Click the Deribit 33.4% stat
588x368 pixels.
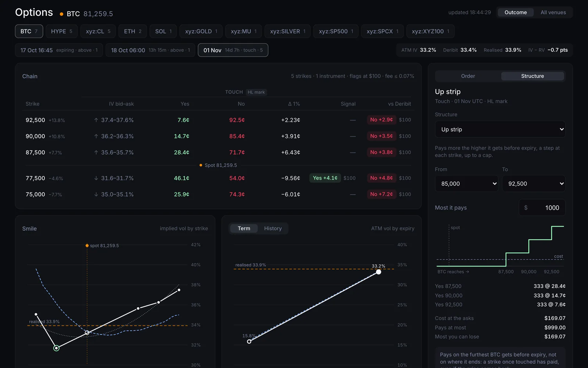click(460, 50)
